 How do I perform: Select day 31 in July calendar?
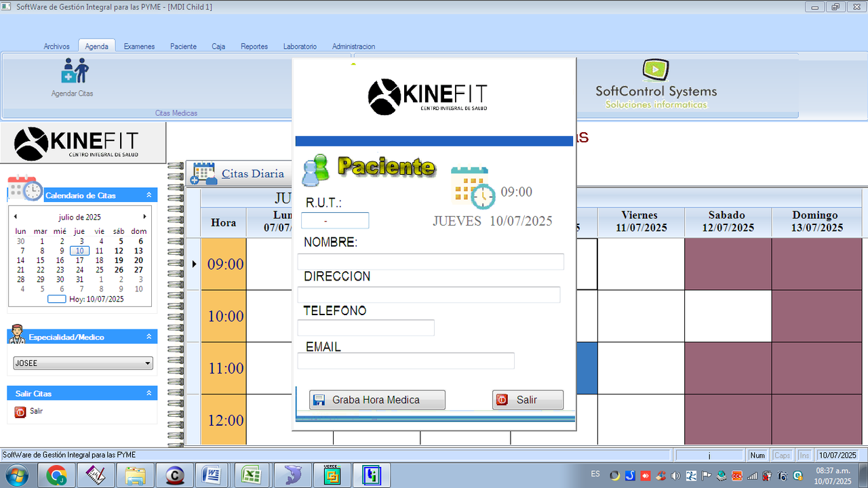coord(79,279)
